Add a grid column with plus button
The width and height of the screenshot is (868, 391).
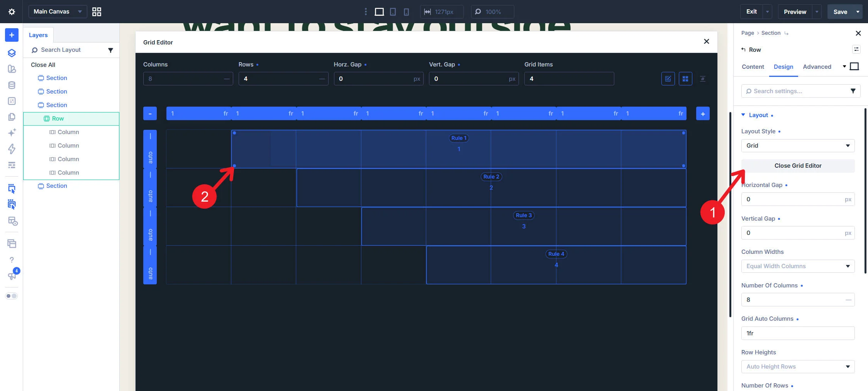[703, 114]
